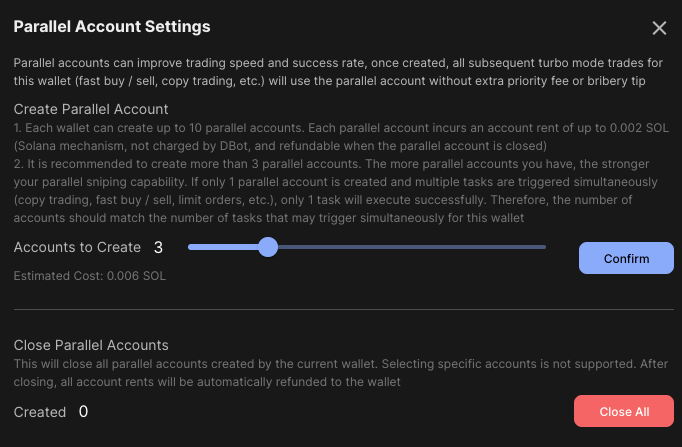Click rule 1 about the 0.002 SOL account rent
The width and height of the screenshot is (682, 447).
tap(341, 137)
